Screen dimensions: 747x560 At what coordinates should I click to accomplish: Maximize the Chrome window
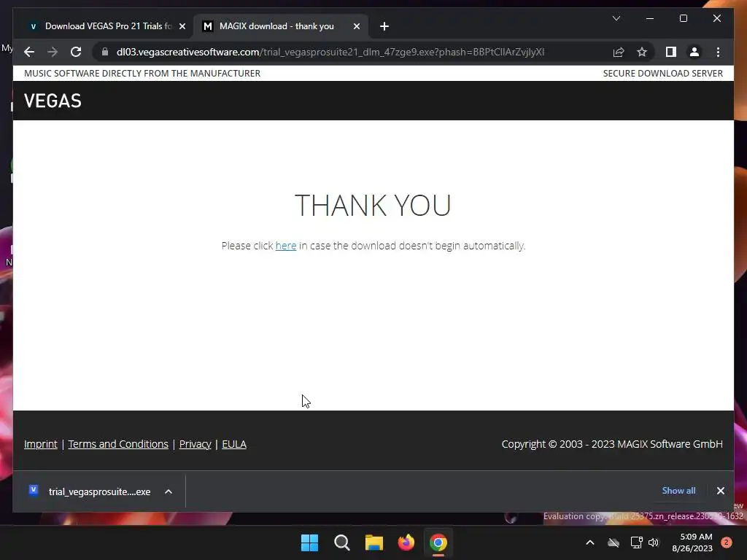(x=683, y=18)
